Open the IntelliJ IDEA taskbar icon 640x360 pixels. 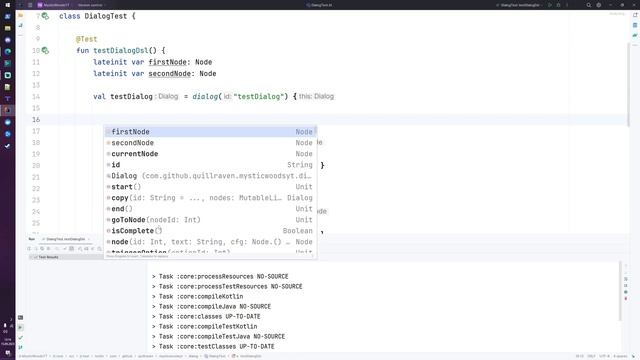point(7,110)
